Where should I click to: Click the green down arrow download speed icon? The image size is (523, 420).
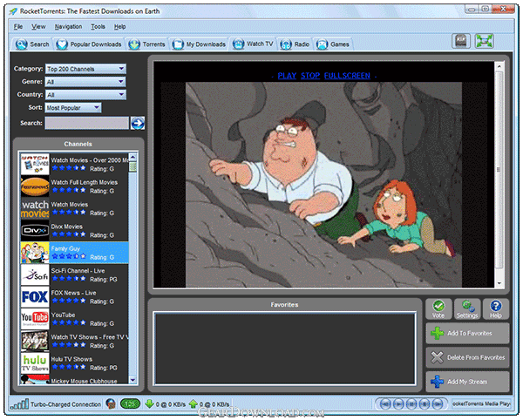pos(149,404)
